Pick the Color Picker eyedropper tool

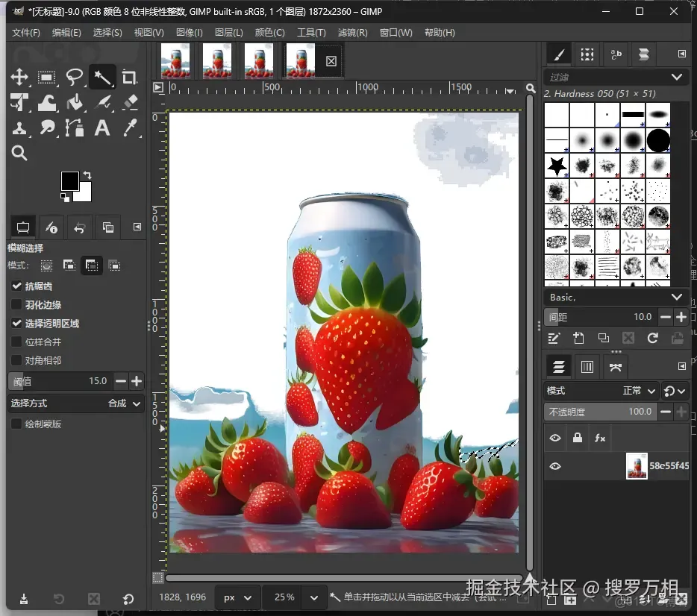tap(129, 128)
